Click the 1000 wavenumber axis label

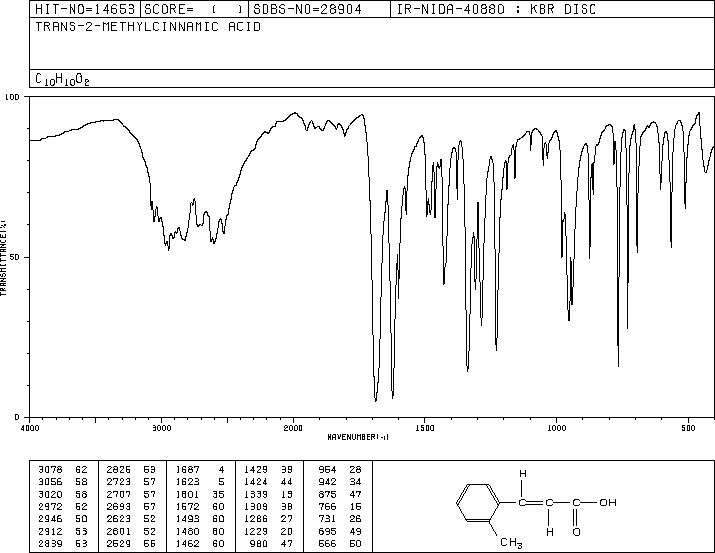[556, 428]
